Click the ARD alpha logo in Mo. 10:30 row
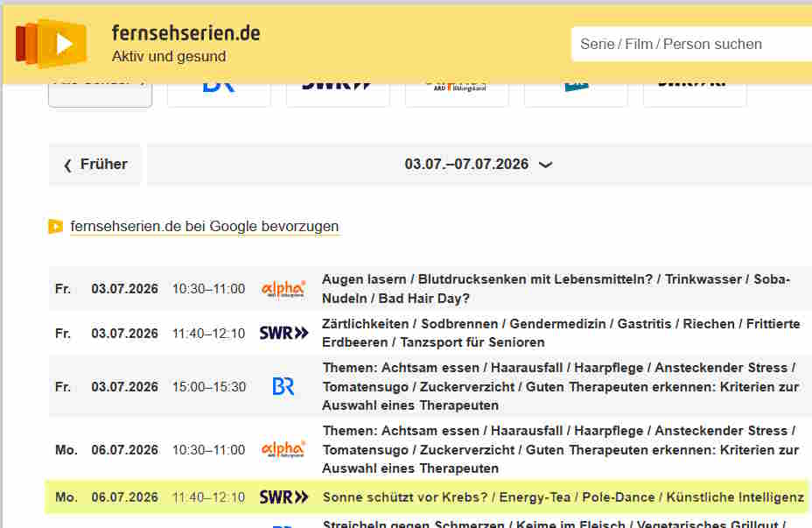The height and width of the screenshot is (528, 812). pos(283,449)
